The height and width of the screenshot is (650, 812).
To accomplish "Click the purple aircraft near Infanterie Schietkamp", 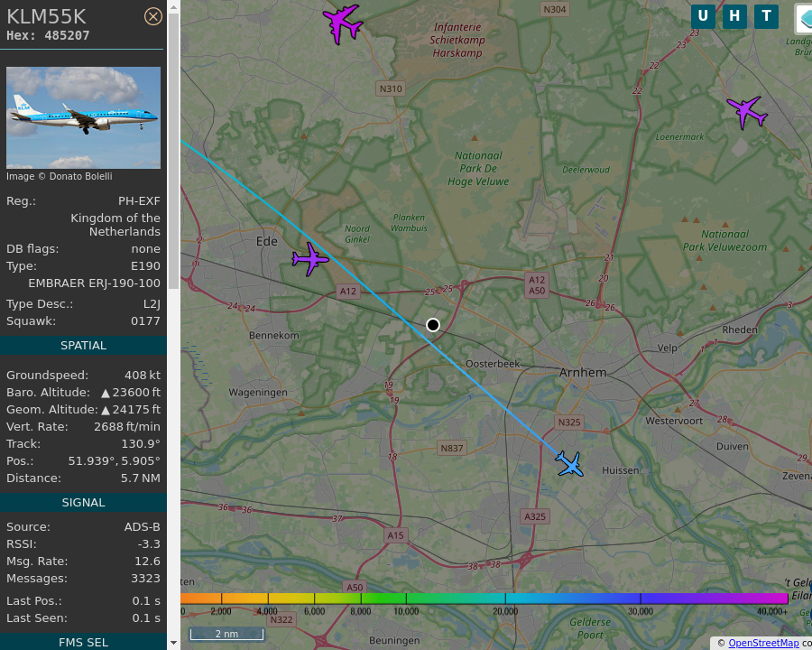I will click(x=342, y=23).
